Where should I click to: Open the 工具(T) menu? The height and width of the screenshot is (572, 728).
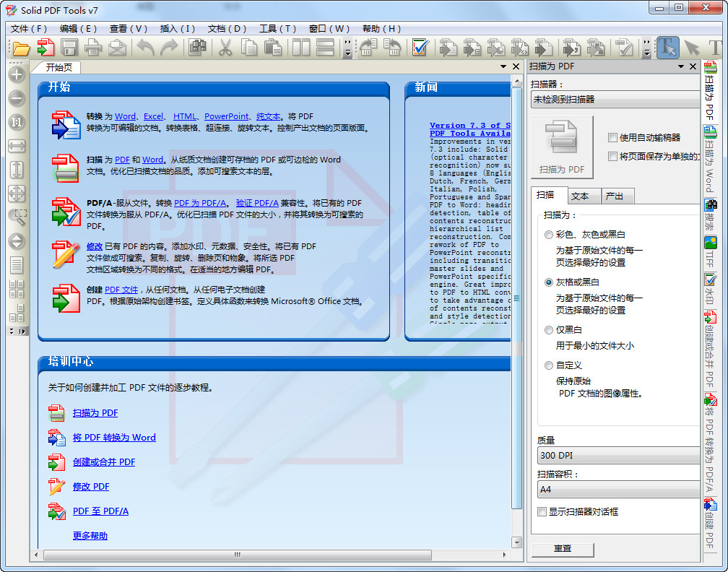click(277, 29)
